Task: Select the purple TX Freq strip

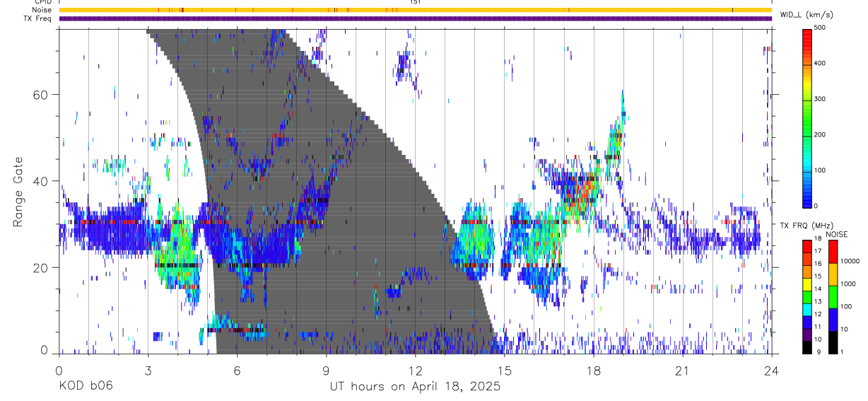Action: (416, 18)
